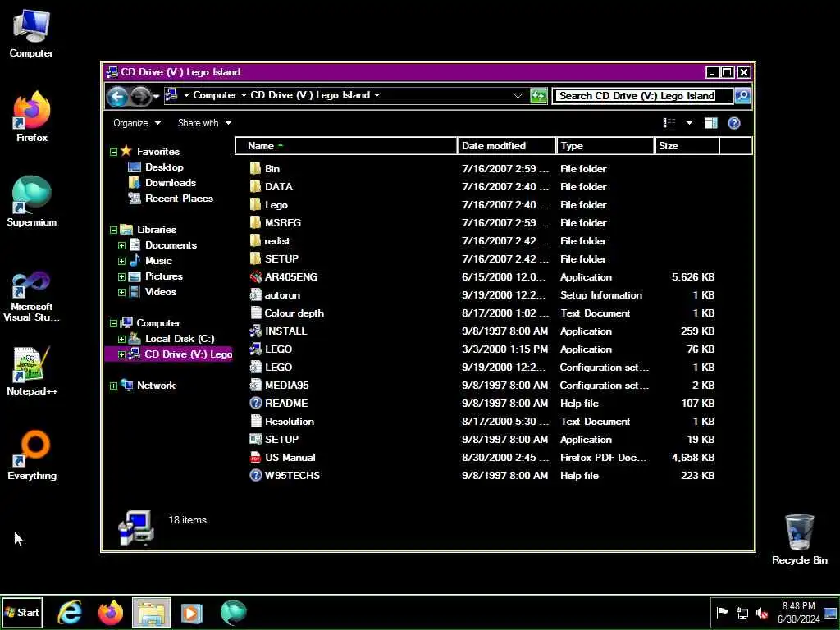The height and width of the screenshot is (630, 840).
Task: Click the Explorer forward arrow button
Action: [x=140, y=97]
